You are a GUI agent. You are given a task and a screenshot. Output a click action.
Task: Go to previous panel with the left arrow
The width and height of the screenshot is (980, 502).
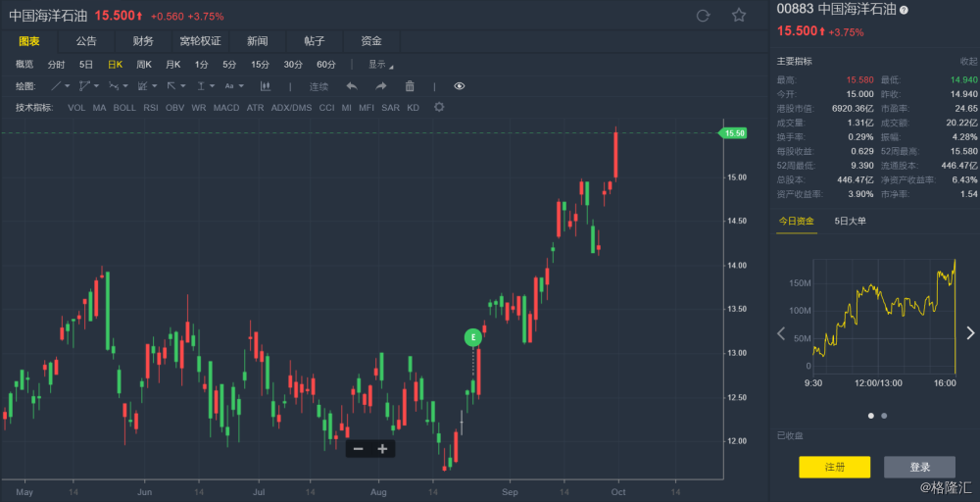pyautogui.click(x=781, y=333)
